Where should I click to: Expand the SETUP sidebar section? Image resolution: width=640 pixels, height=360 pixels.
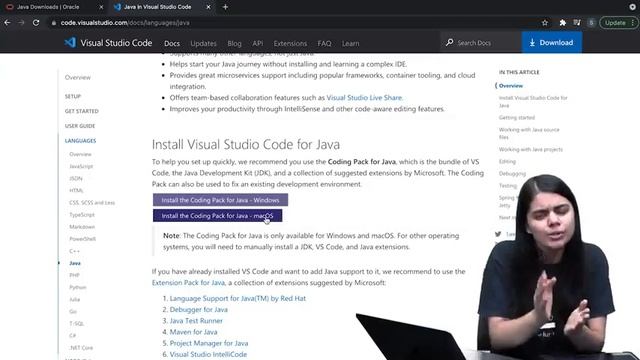pyautogui.click(x=73, y=96)
